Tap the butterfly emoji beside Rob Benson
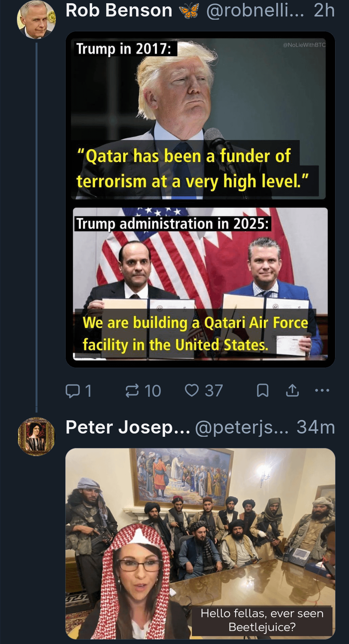Image resolution: width=349 pixels, height=644 pixels. 189,11
